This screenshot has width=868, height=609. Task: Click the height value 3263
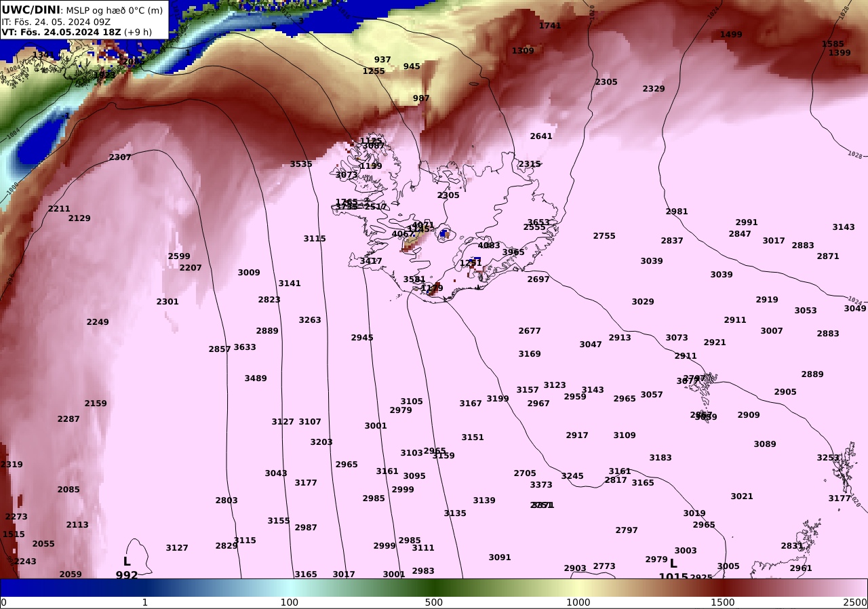(310, 320)
